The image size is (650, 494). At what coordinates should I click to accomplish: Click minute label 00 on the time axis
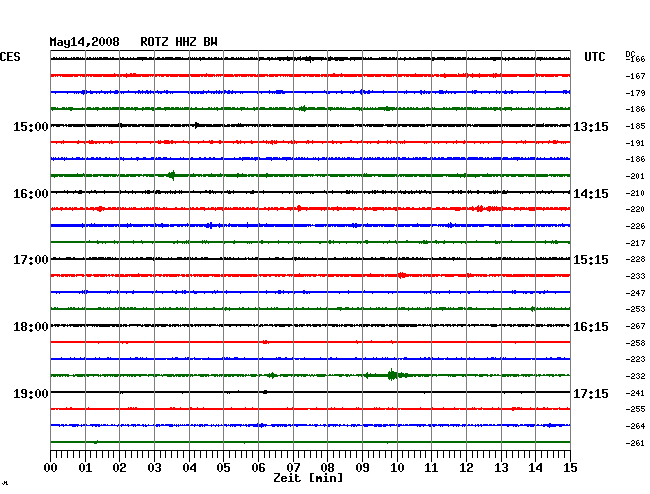pyautogui.click(x=51, y=468)
